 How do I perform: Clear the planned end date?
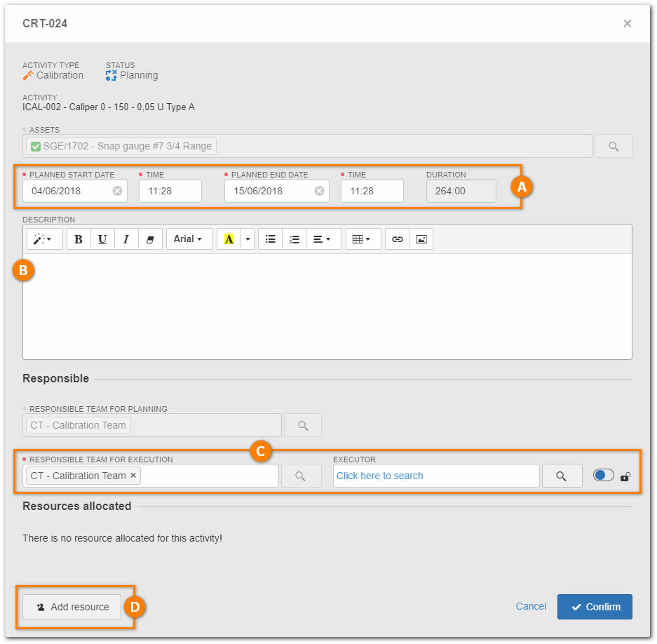(319, 191)
